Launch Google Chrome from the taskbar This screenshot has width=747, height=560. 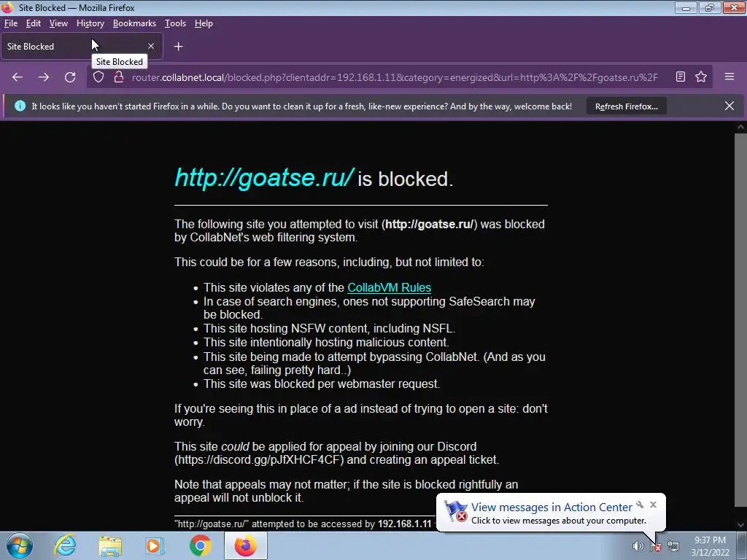point(200,545)
